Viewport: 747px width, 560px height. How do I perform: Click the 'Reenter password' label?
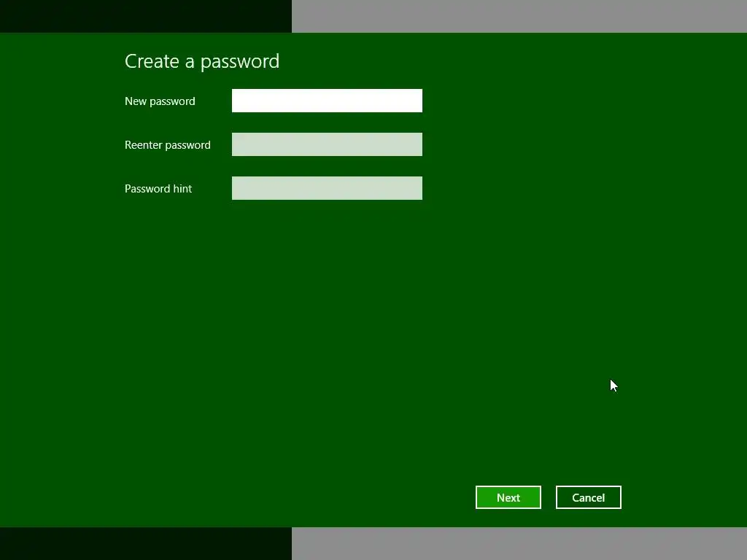(168, 145)
